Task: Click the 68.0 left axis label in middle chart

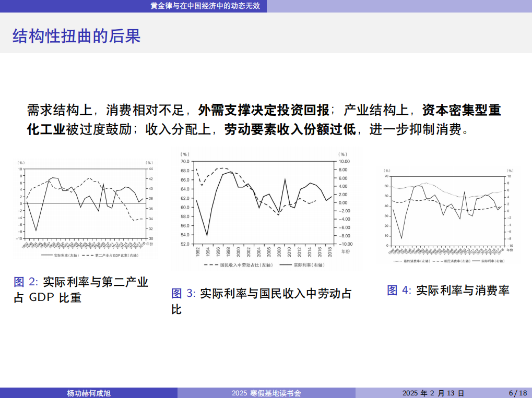Action: click(x=184, y=171)
